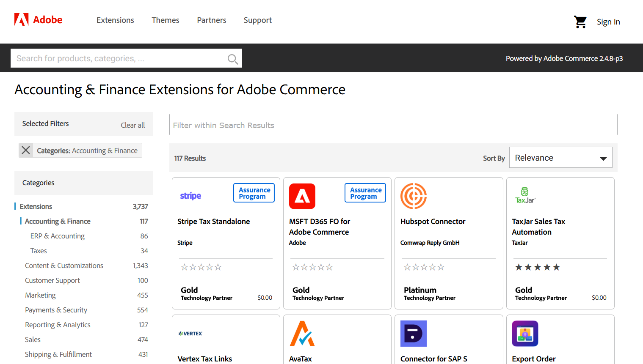The width and height of the screenshot is (643, 364).
Task: Click the Export Order extension logo
Action: point(525,334)
